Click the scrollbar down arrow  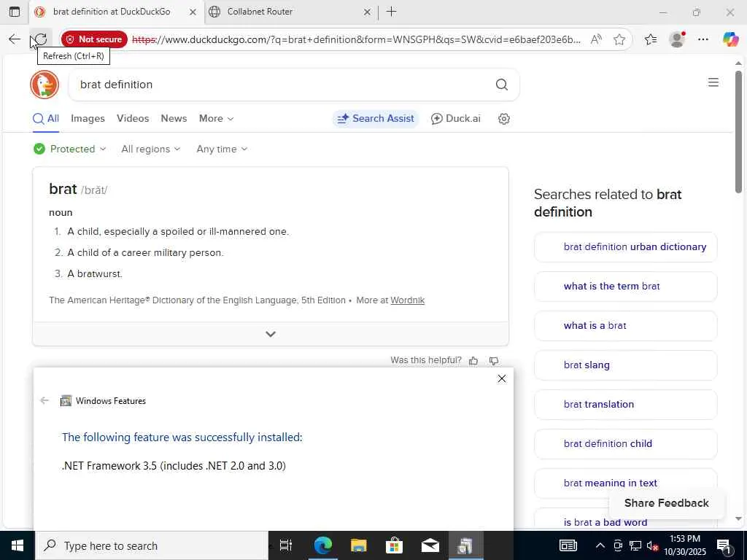pos(738,519)
